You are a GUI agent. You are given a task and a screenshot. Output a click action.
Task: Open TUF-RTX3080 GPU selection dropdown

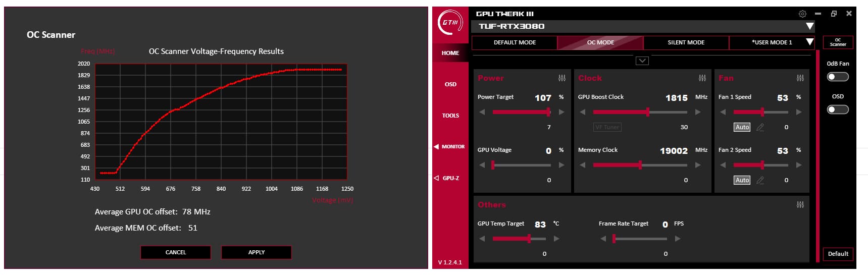810,26
